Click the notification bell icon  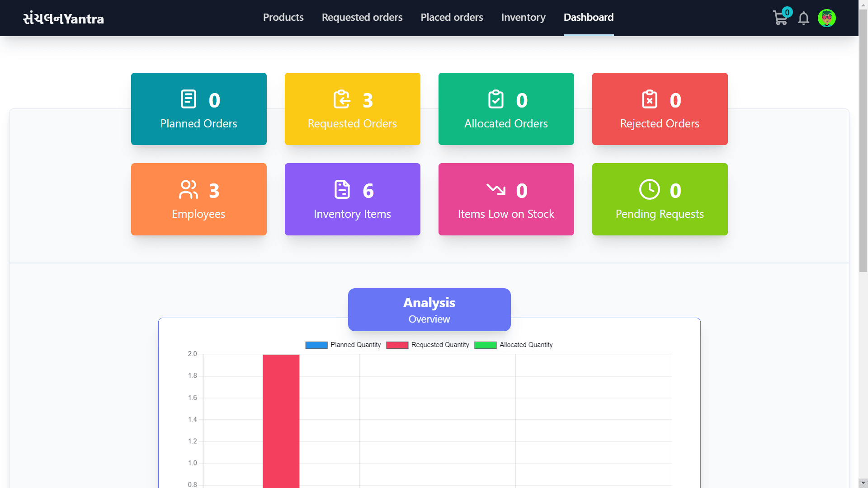click(x=804, y=18)
